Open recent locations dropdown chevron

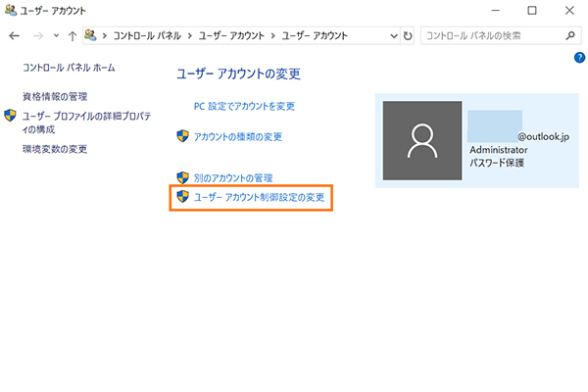[x=56, y=35]
